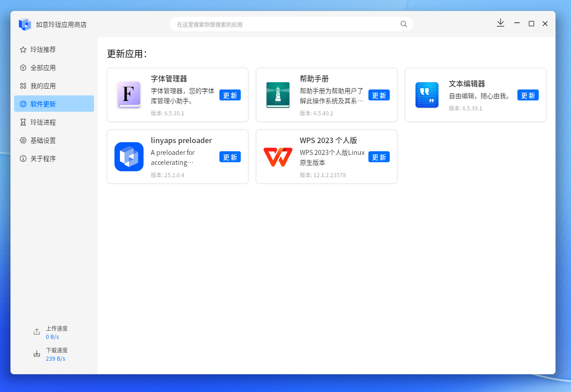The image size is (571, 392).
Task: Click the 239 B/s download speed value
Action: click(x=55, y=358)
